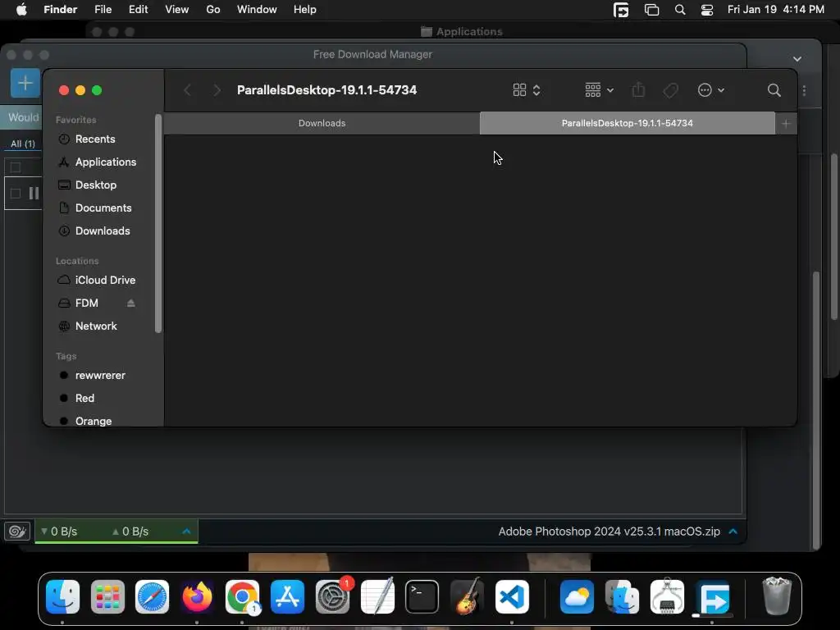Open App Store from the Dock

coord(287,597)
